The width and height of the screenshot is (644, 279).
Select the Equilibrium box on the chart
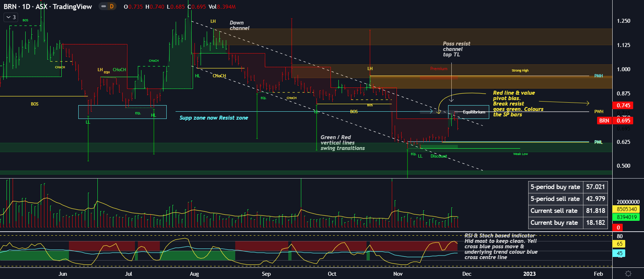tap(468, 112)
